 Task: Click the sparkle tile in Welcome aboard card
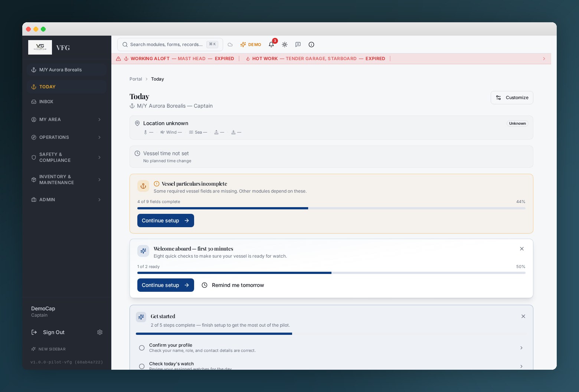point(143,251)
